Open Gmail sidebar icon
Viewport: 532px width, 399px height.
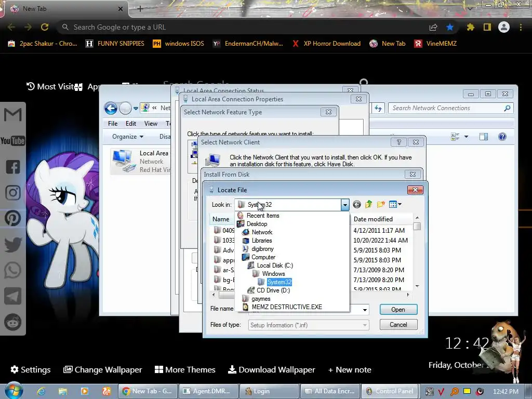[x=13, y=115]
